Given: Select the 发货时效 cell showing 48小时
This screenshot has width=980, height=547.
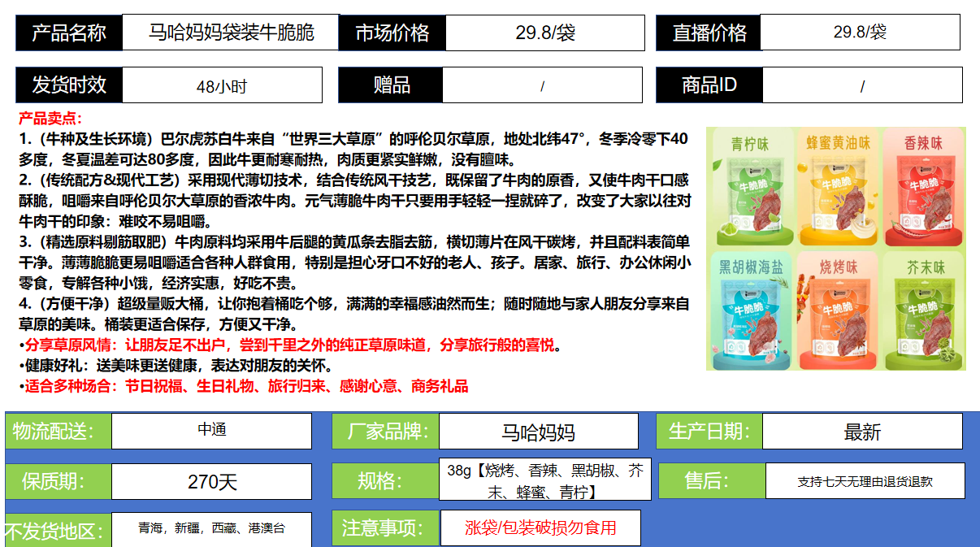Looking at the screenshot, I should click(221, 85).
